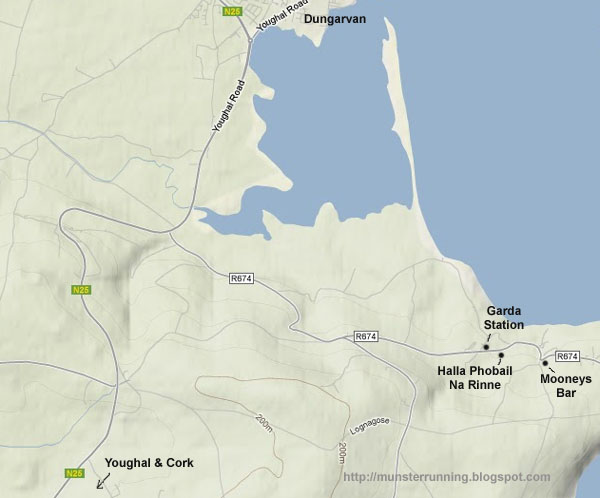Click the R674 label next to Mooneys Bar

click(x=567, y=356)
